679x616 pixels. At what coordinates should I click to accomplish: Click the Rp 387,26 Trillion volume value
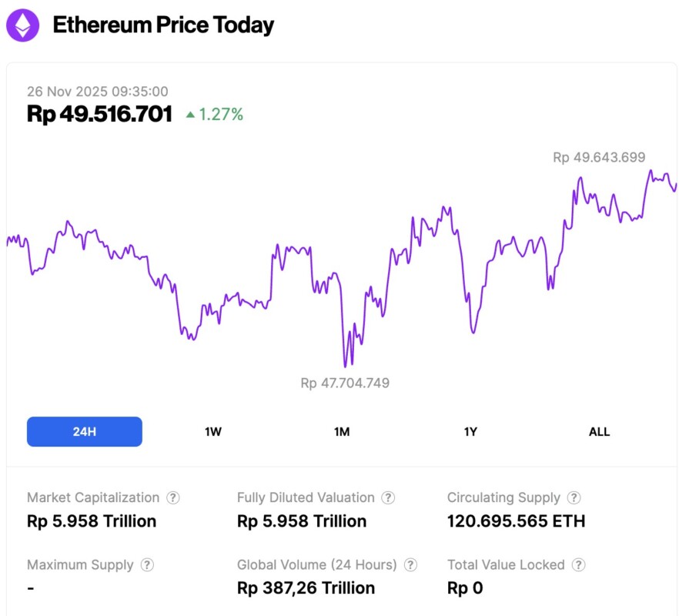coord(306,588)
